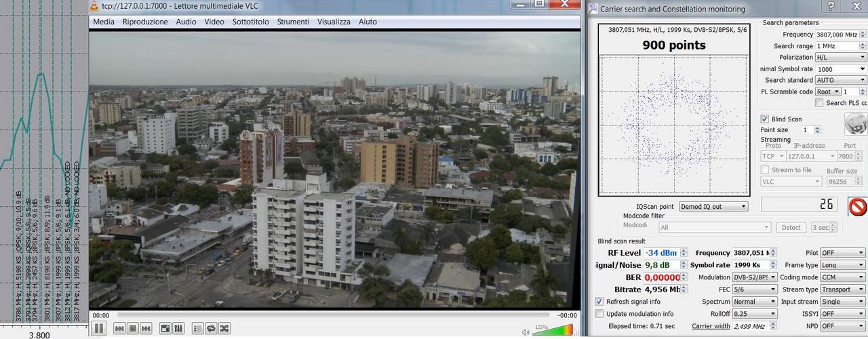
Task: Toggle fullscreen video in VLC
Action: 165,328
